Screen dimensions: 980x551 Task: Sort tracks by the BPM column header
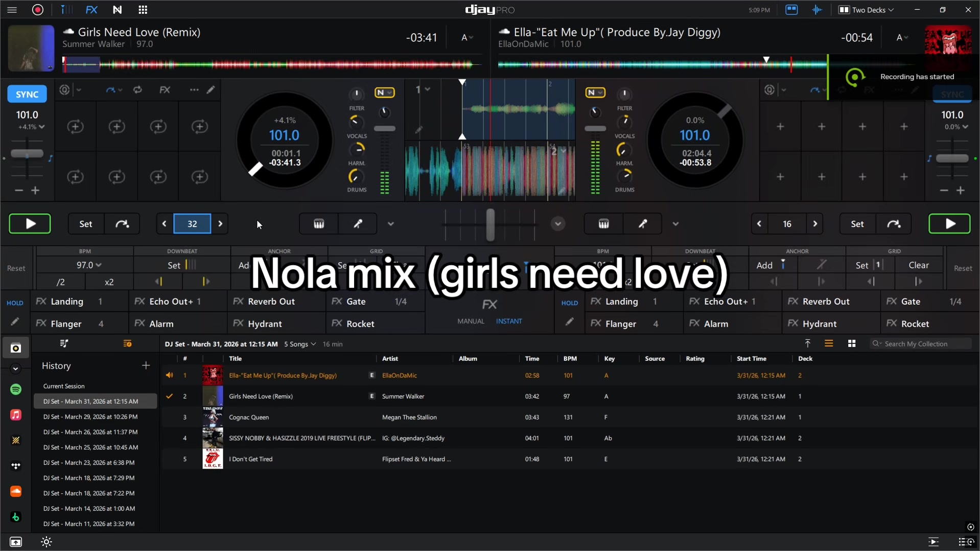570,358
